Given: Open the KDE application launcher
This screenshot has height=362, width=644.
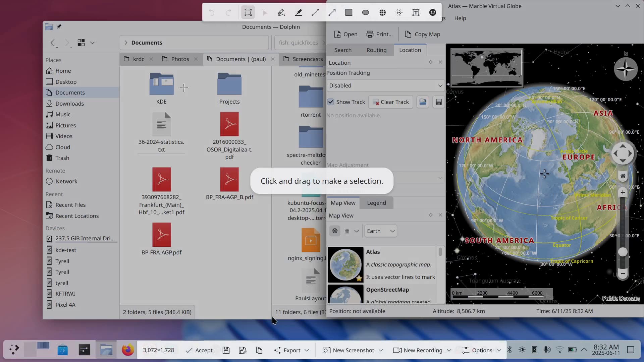Looking at the screenshot, I should pos(14,350).
